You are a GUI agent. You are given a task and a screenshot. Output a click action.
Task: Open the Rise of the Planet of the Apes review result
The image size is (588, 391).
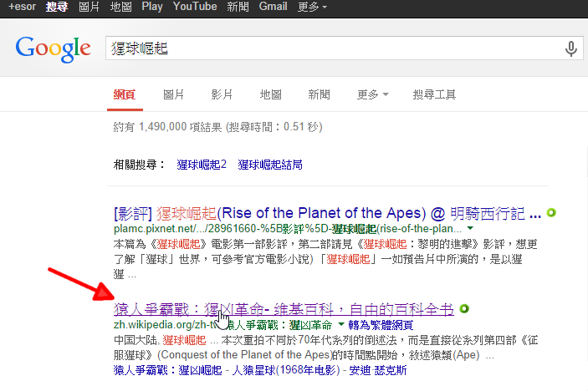(x=327, y=213)
